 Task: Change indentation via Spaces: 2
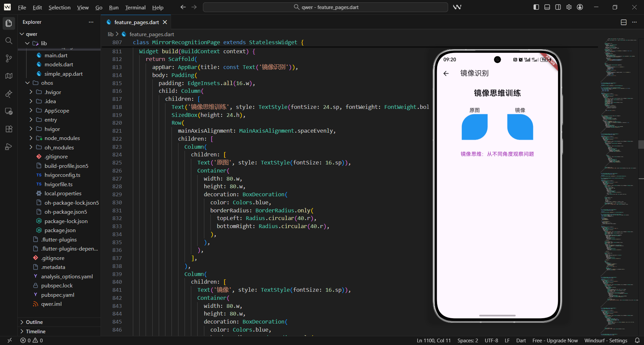click(x=468, y=340)
